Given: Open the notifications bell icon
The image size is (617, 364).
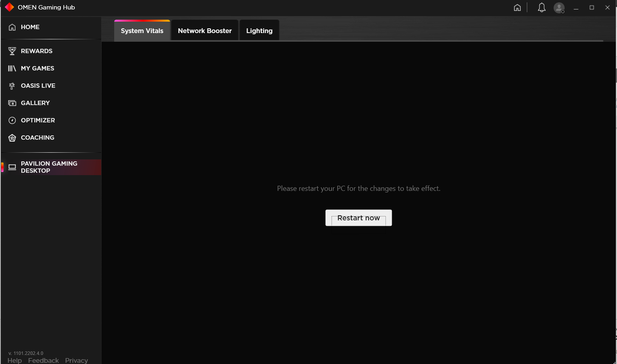Looking at the screenshot, I should (x=541, y=7).
